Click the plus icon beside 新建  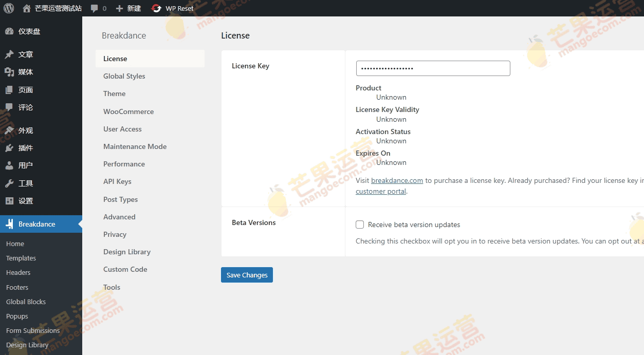pyautogui.click(x=119, y=8)
